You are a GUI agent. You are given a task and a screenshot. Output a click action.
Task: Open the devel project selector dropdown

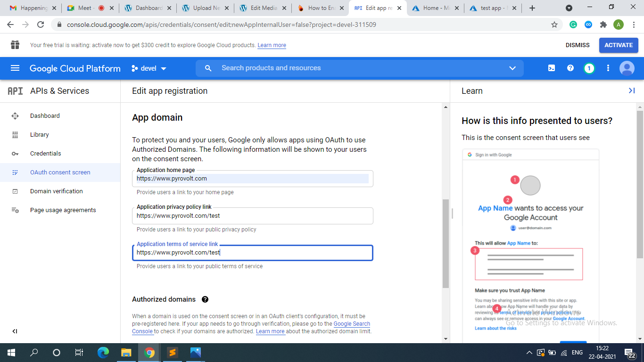coord(149,68)
